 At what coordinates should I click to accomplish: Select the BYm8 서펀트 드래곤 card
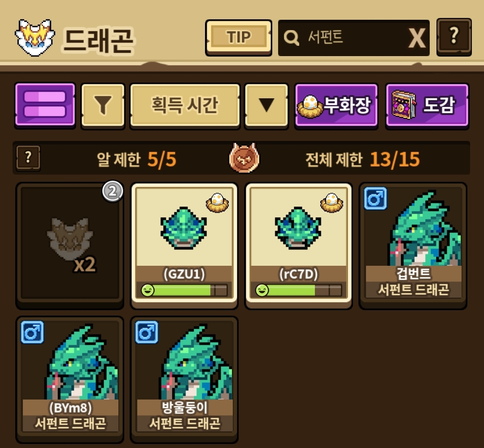[x=70, y=379]
